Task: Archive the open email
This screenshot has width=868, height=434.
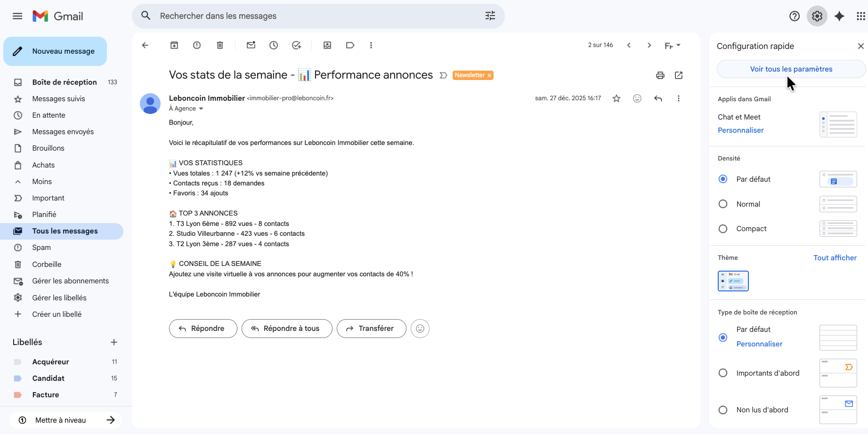Action: 174,45
